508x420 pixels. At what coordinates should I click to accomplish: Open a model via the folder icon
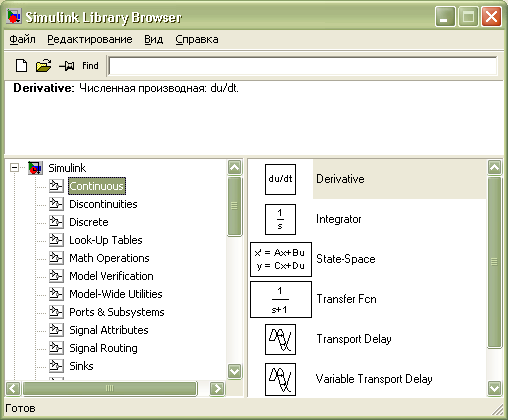tap(44, 65)
